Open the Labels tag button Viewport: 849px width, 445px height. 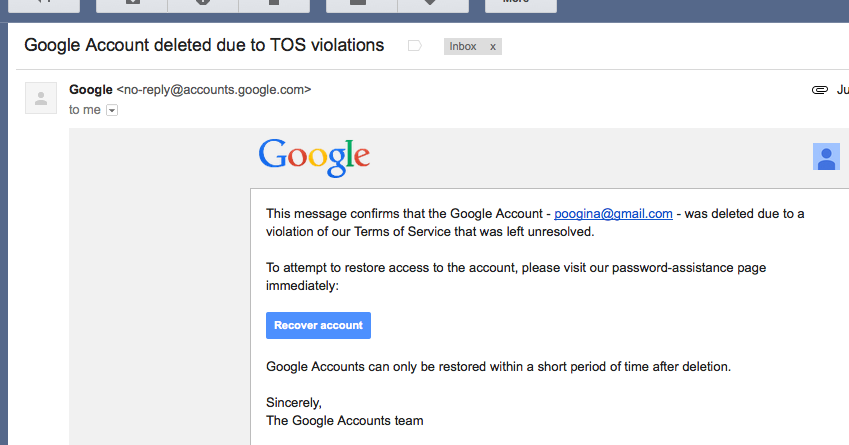pos(433,3)
